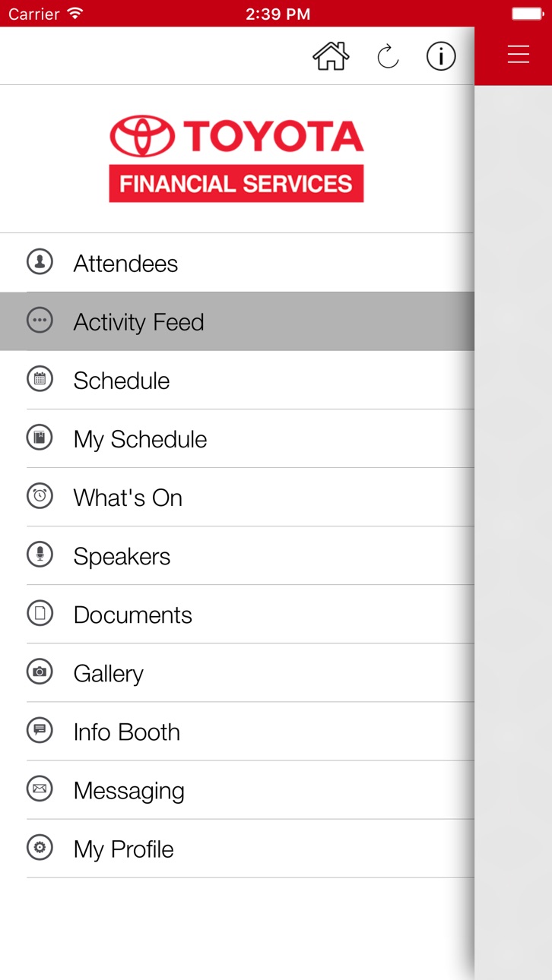Select the Speakers label
Viewport: 552px width, 980px height.
click(x=122, y=556)
